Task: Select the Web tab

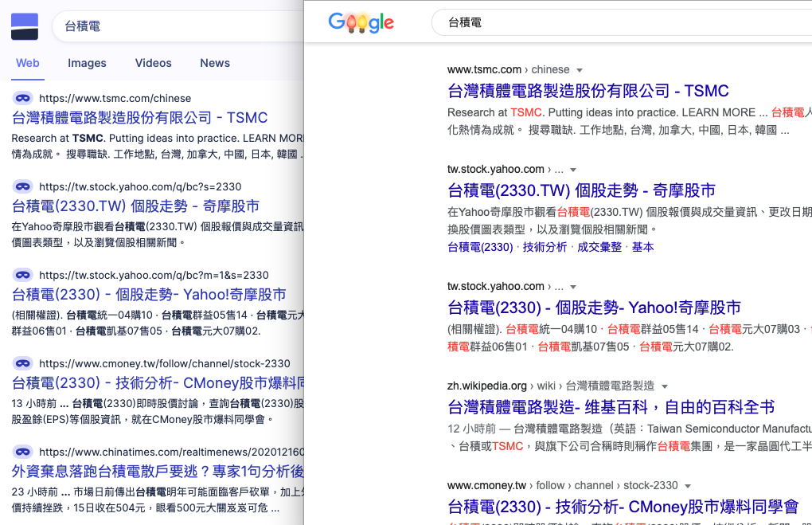Action: (27, 63)
